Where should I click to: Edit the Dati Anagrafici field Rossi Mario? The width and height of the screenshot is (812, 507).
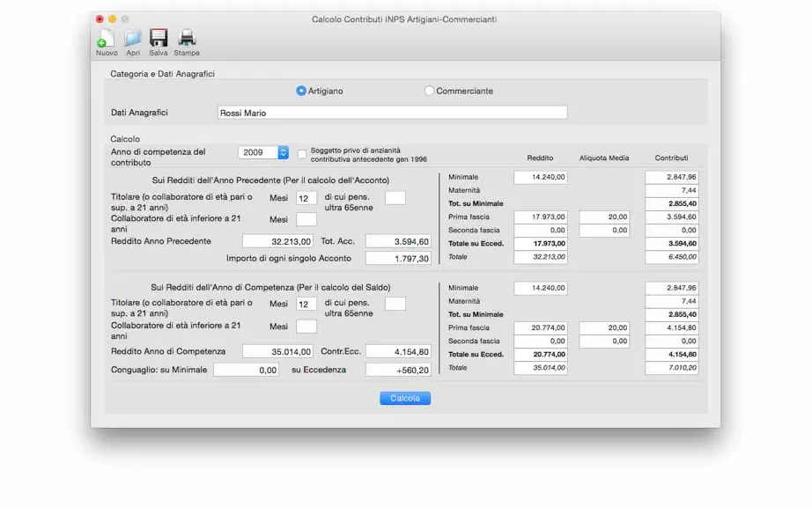point(392,113)
